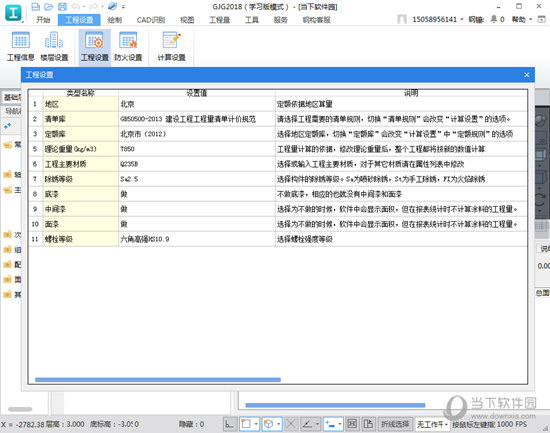Open the 开始 tab
550x433 pixels.
[43, 20]
